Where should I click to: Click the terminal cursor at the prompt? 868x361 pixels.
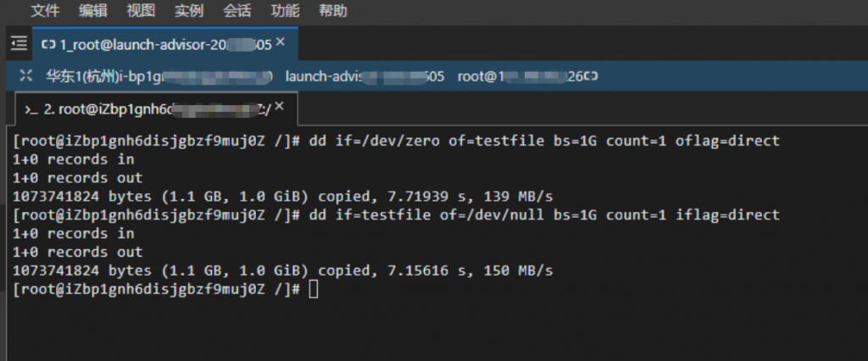point(314,290)
